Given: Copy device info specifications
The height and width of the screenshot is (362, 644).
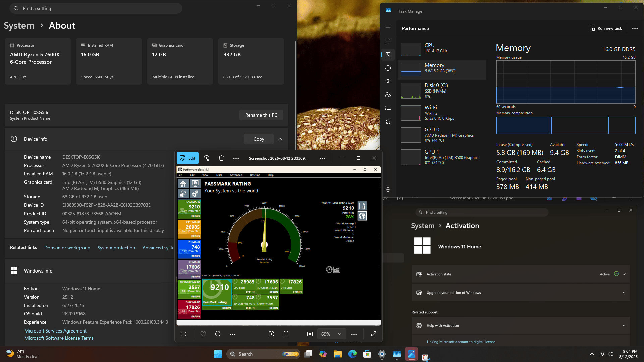Looking at the screenshot, I should 259,139.
